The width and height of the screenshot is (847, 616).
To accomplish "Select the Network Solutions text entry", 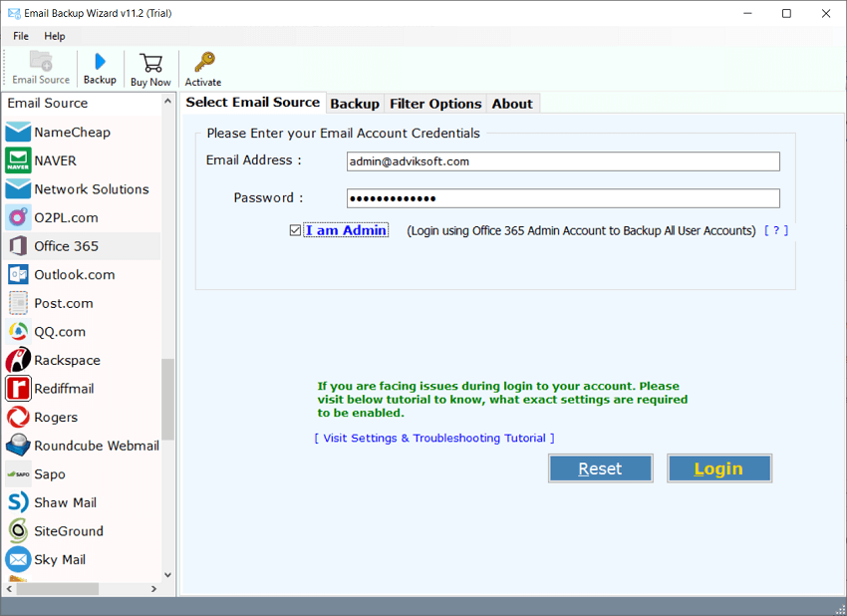I will pos(92,189).
